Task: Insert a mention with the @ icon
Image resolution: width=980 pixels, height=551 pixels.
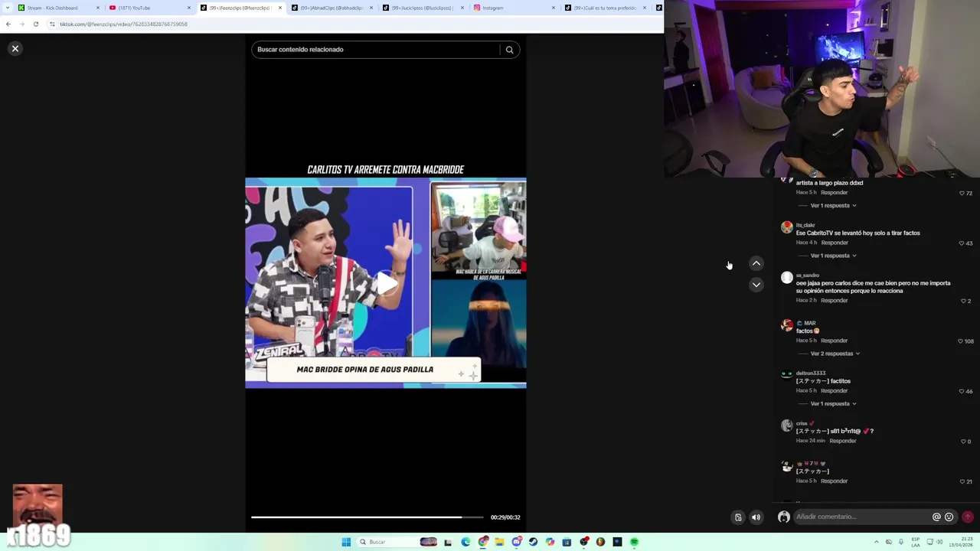Action: click(936, 517)
